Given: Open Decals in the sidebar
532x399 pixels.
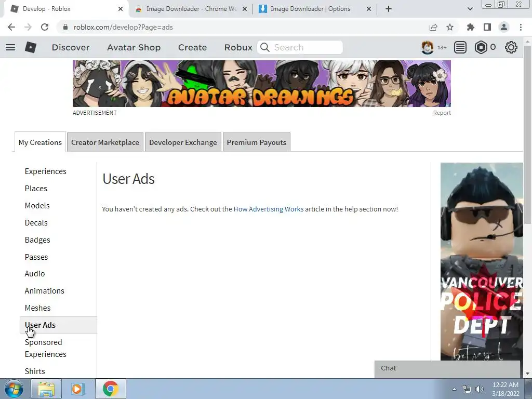Looking at the screenshot, I should 36,222.
